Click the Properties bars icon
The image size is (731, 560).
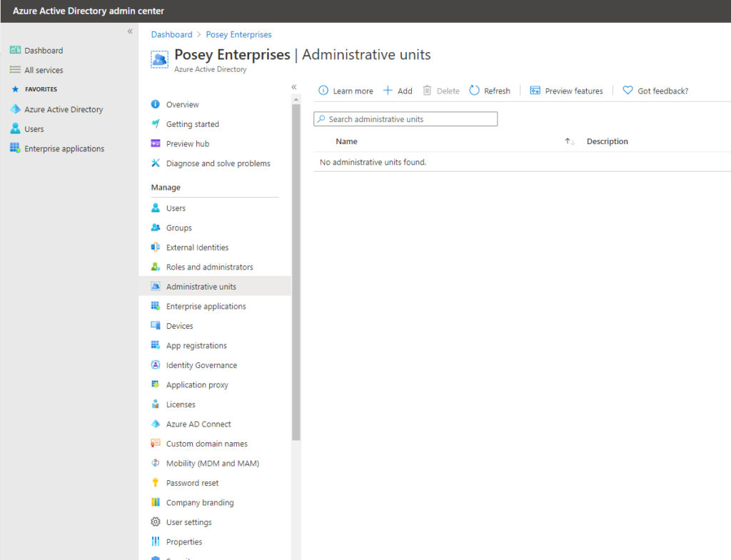click(155, 541)
